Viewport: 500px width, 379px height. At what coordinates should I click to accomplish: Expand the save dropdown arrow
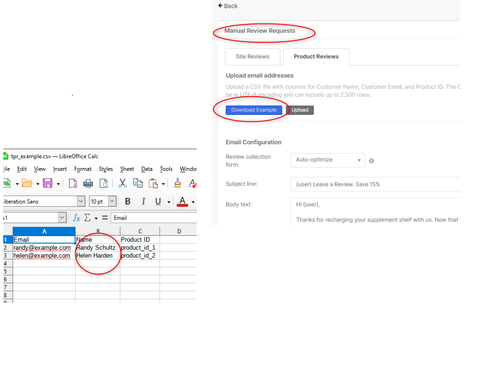pos(58,184)
